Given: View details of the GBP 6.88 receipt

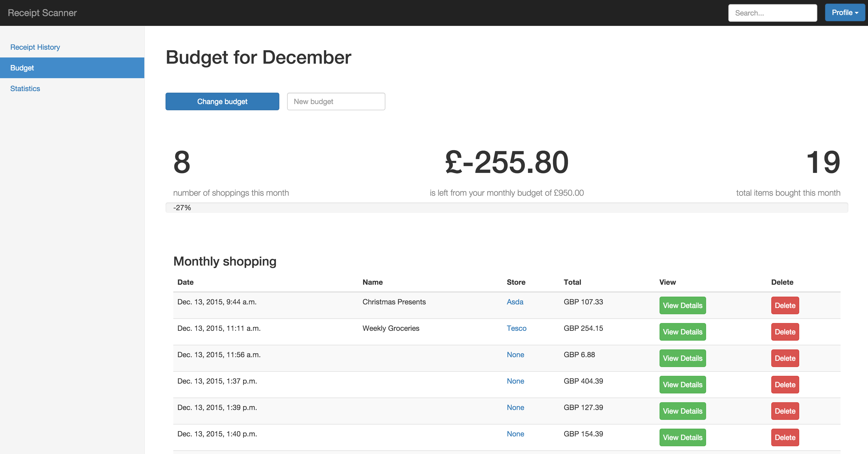Looking at the screenshot, I should pyautogui.click(x=682, y=358).
